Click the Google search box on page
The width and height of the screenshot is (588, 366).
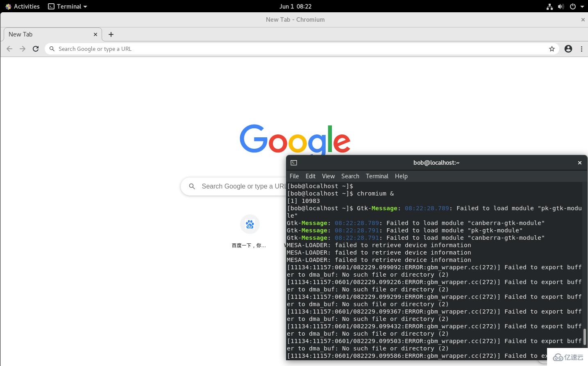tap(234, 186)
